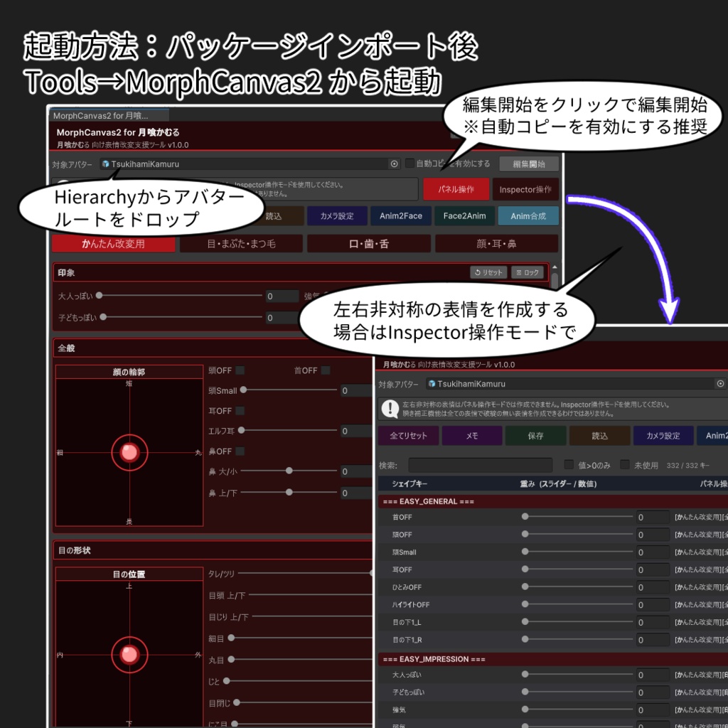Screen dimensions: 728x728
Task: Tick the 首OFF checkbox in left panel
Action: coord(326,370)
